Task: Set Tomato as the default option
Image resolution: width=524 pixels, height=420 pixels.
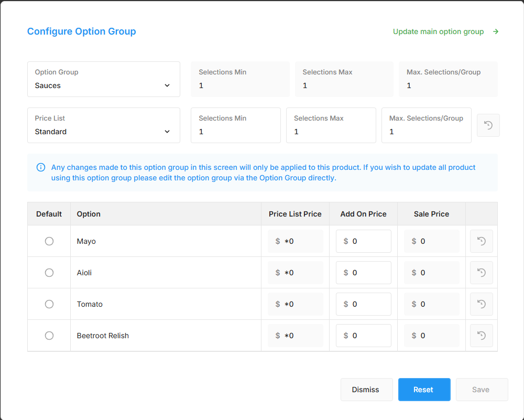Action: [49, 304]
